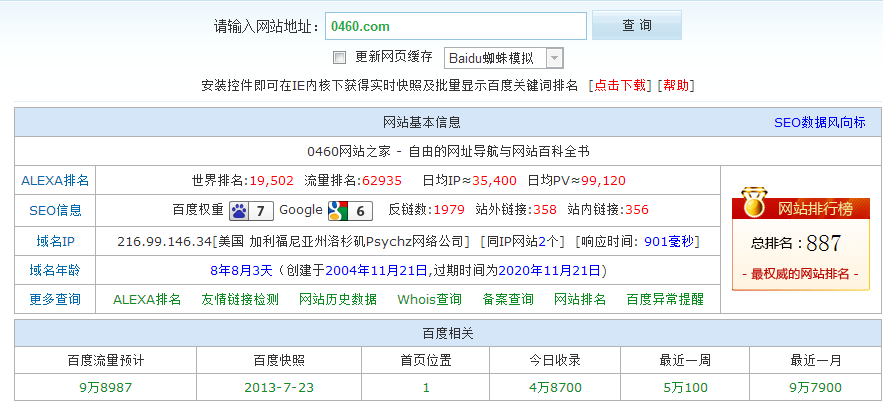
Task: Open the 点击下载 link
Action: click(620, 85)
